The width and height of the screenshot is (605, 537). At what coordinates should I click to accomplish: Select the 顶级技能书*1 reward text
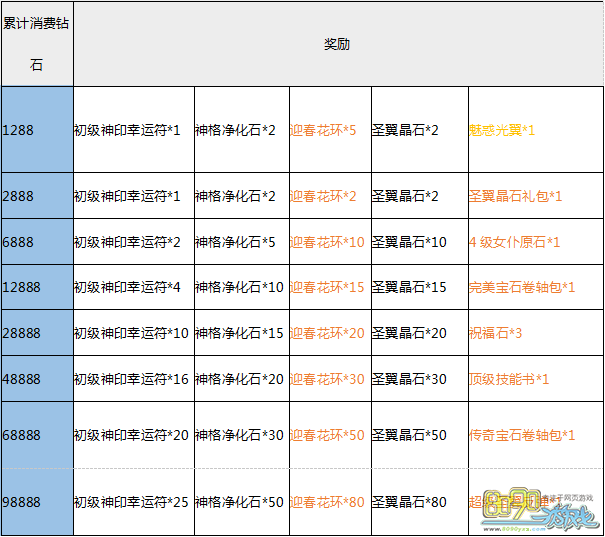pyautogui.click(x=509, y=379)
